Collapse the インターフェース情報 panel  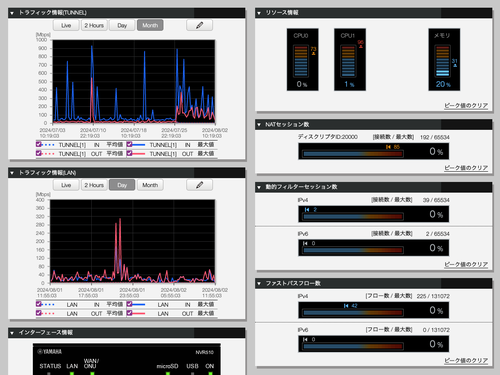(x=12, y=333)
